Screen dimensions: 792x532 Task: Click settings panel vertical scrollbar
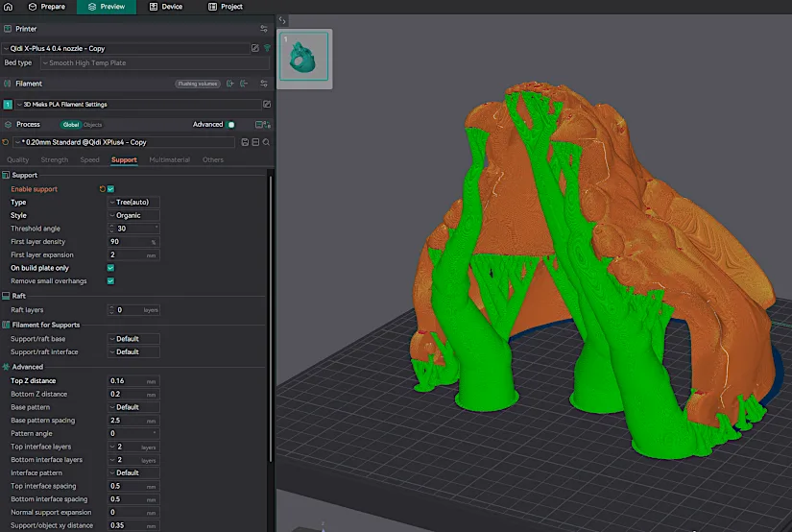coord(271,318)
